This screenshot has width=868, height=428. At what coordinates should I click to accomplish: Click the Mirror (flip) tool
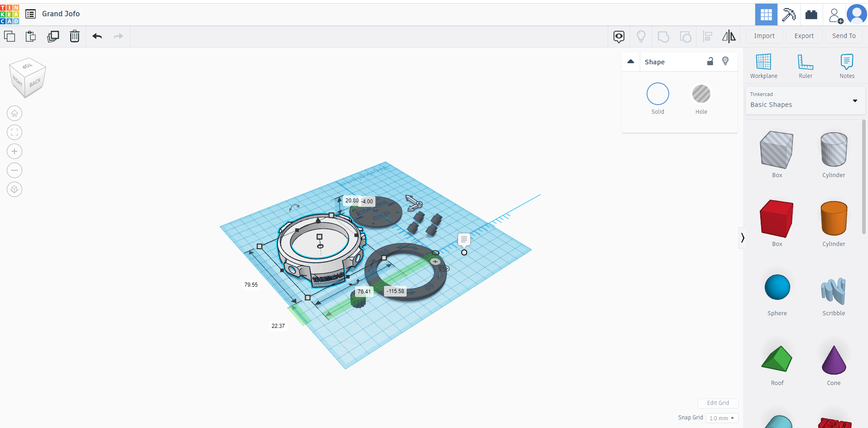point(729,36)
